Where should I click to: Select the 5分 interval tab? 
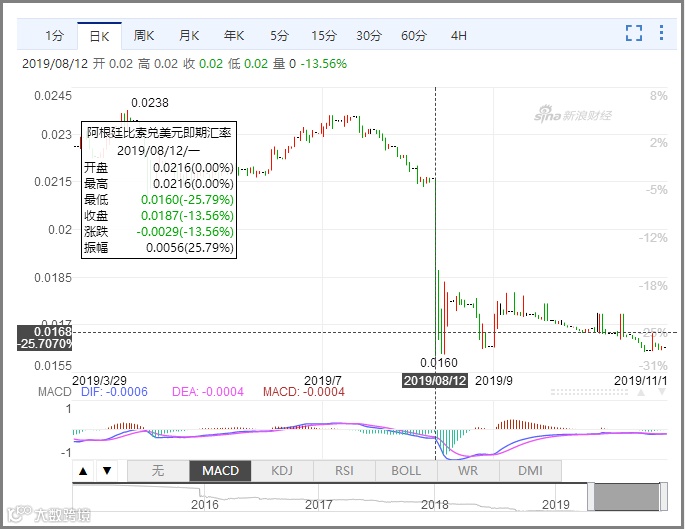coord(279,35)
